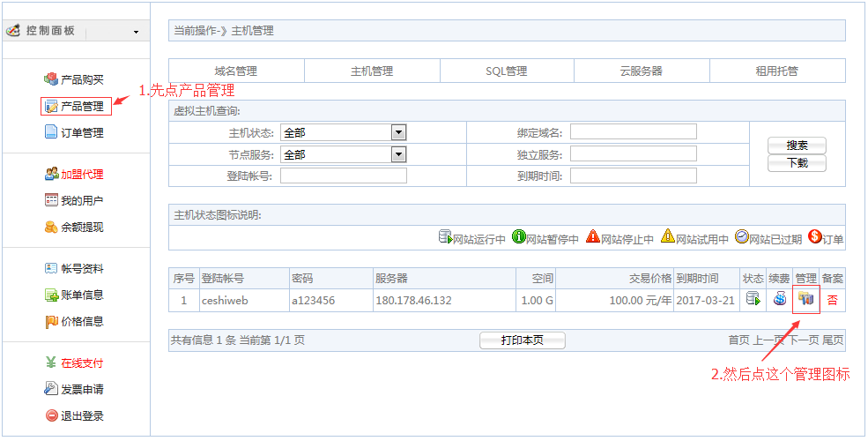
Task: Switch to the SQL管理 tab
Action: (x=506, y=71)
